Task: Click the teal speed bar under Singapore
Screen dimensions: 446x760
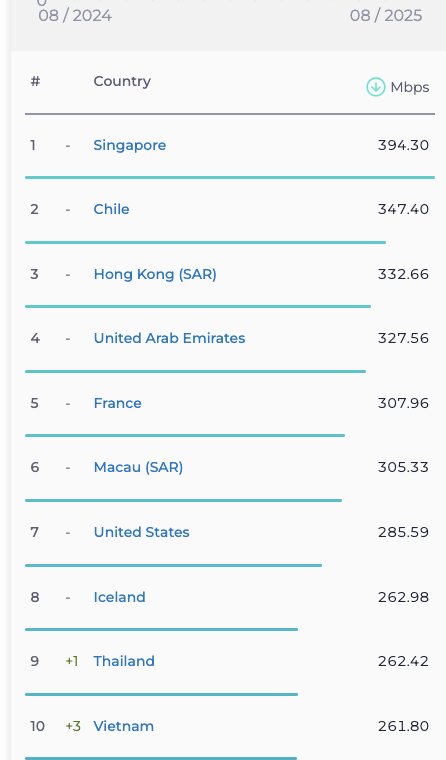Action: coord(230,177)
